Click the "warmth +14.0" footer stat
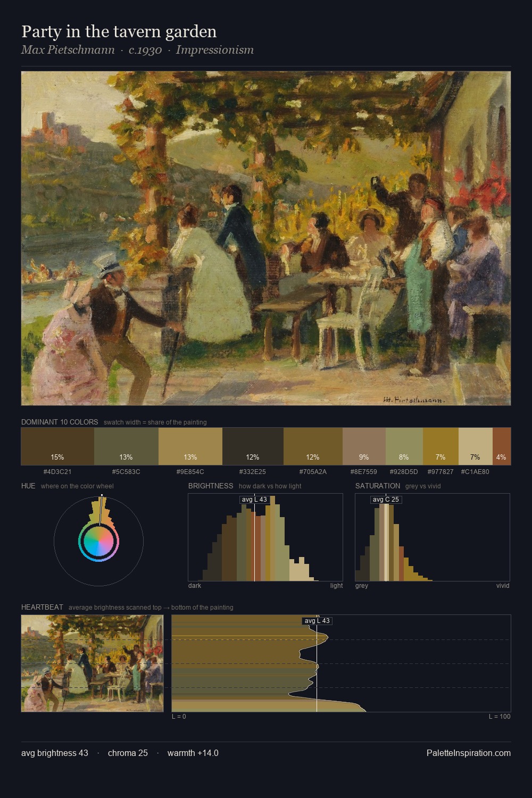This screenshot has width=532, height=798. click(x=193, y=753)
